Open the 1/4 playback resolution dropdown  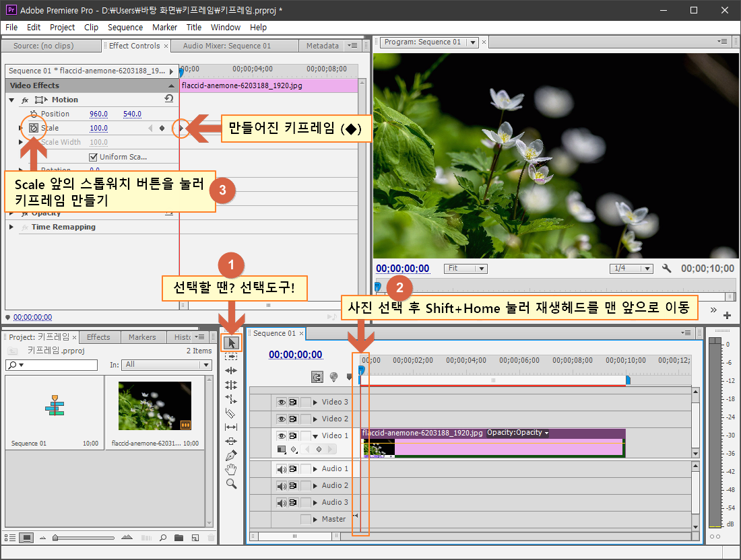point(631,268)
